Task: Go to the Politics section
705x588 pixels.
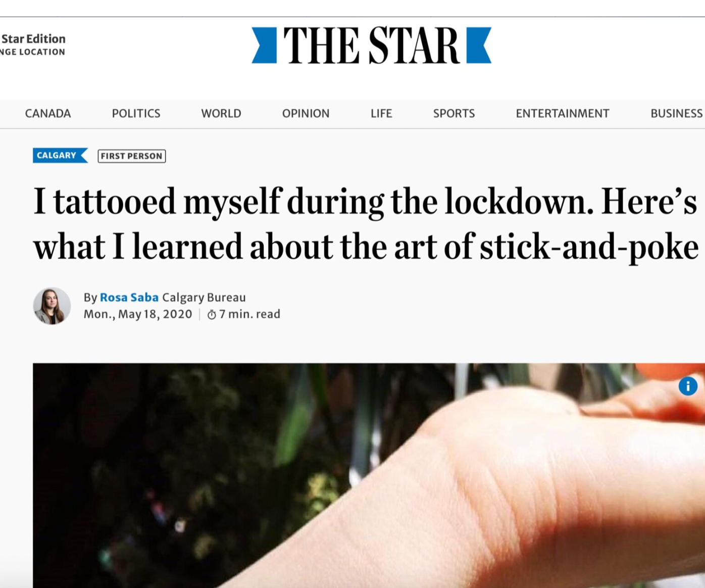Action: point(136,114)
